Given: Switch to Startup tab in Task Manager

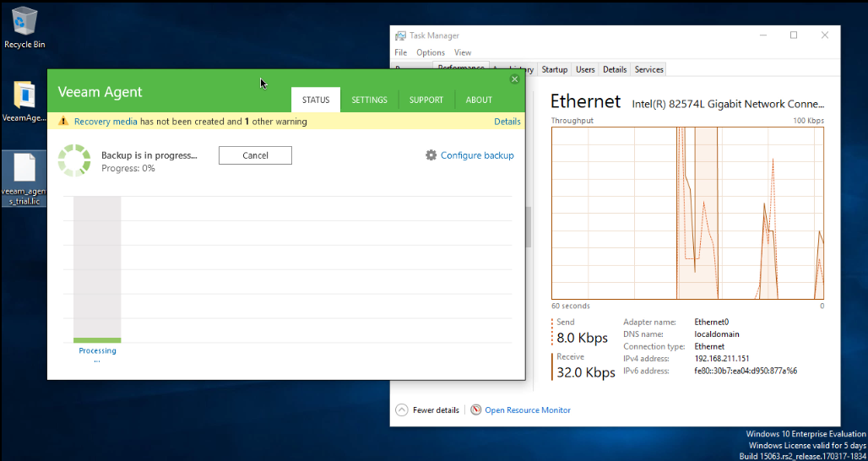Looking at the screenshot, I should [555, 69].
